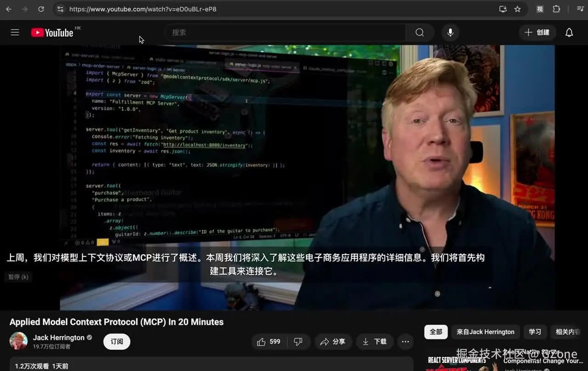This screenshot has height=371, width=588.
Task: Go back with the browser back arrow
Action: coord(9,9)
